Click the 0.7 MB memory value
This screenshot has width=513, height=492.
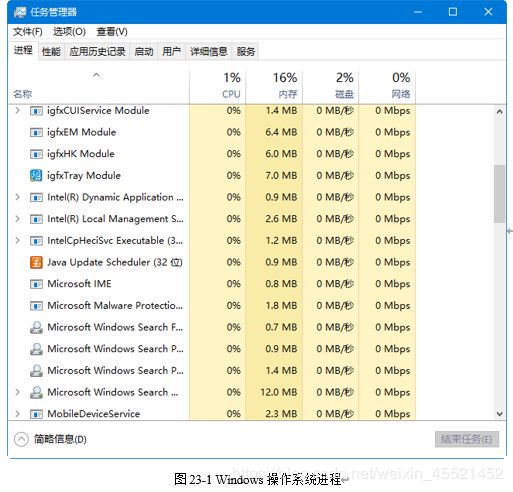pyautogui.click(x=281, y=327)
